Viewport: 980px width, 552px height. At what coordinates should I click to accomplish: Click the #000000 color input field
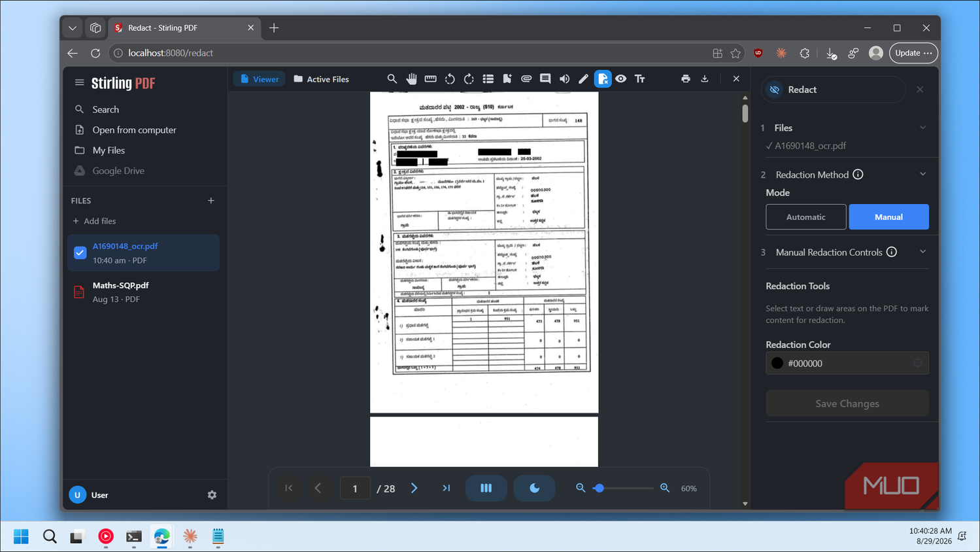click(847, 363)
